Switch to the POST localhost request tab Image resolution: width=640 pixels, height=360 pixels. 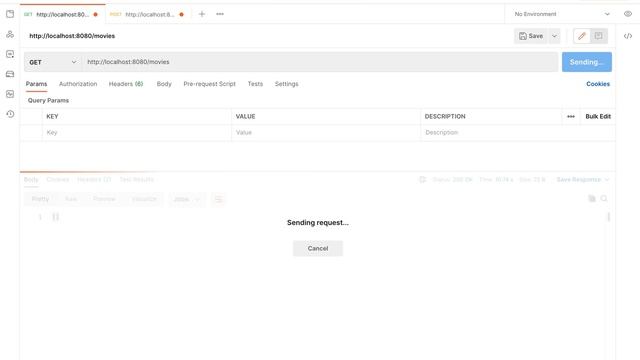pyautogui.click(x=148, y=14)
